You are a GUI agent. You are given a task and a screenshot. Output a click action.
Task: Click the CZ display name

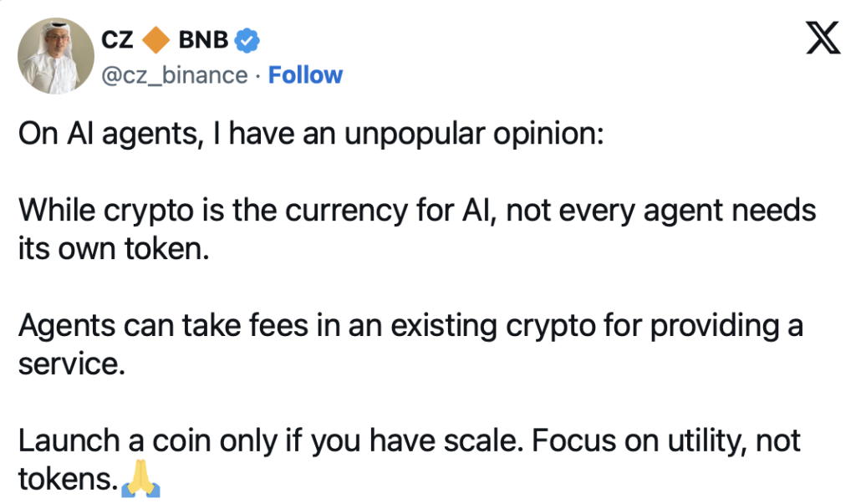(x=117, y=40)
